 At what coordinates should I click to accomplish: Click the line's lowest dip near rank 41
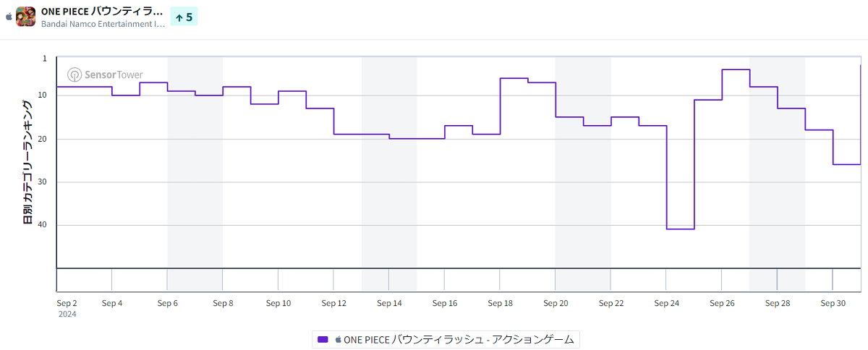[x=680, y=229]
